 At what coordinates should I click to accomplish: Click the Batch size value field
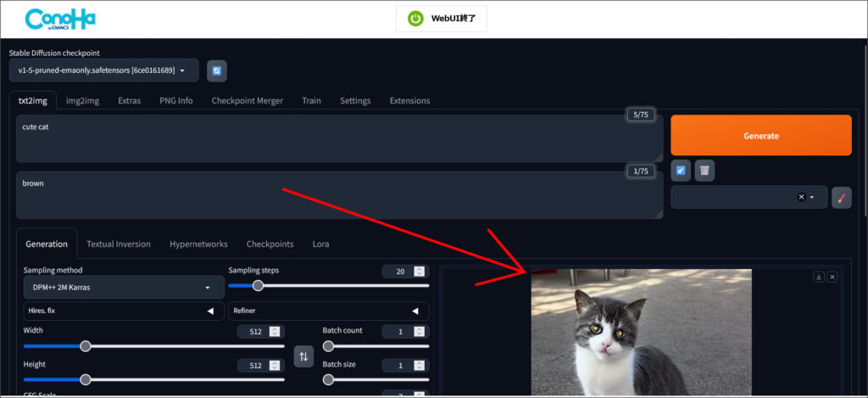point(405,366)
